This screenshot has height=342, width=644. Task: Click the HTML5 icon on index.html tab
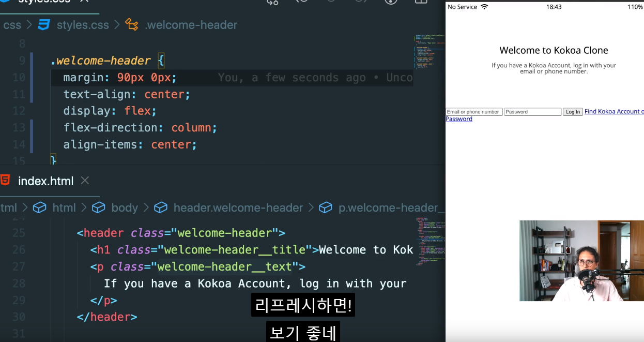point(5,181)
